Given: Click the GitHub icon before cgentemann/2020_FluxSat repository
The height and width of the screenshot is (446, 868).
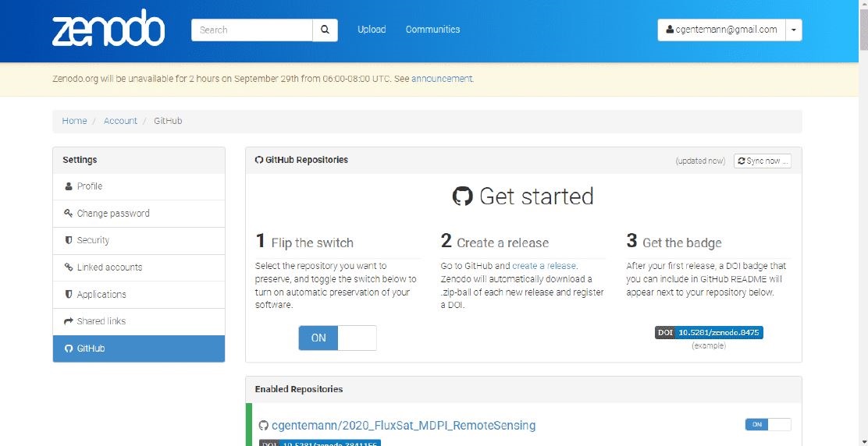Looking at the screenshot, I should coord(264,426).
